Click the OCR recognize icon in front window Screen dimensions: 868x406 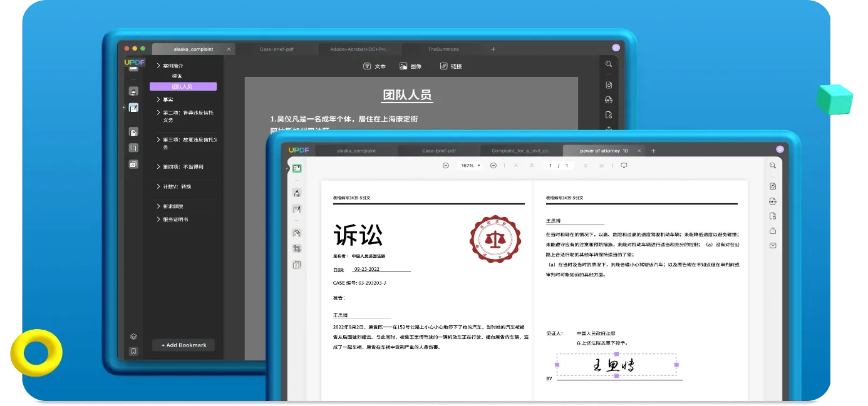tap(773, 186)
